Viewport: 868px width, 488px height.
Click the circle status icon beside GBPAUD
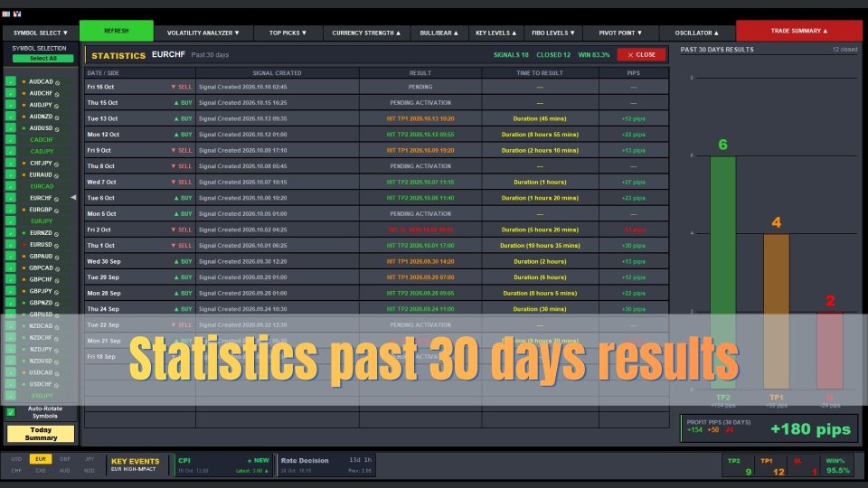point(58,257)
